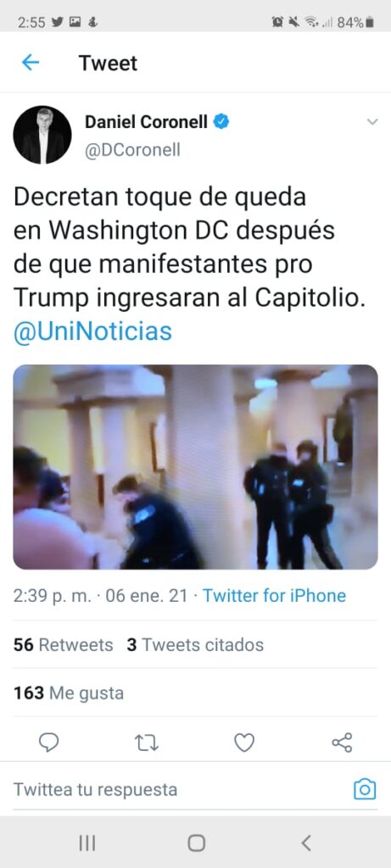View the 56 Retweets list

tap(63, 644)
